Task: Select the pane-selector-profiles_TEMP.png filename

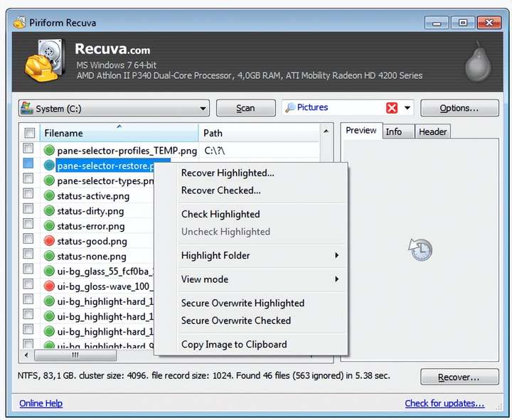Action: coord(127,151)
